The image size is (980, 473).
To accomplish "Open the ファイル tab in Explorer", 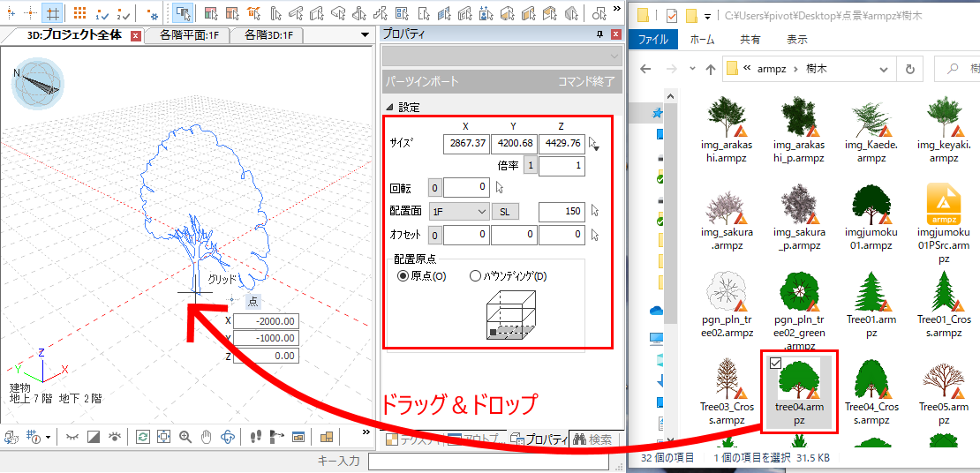I will click(x=653, y=40).
